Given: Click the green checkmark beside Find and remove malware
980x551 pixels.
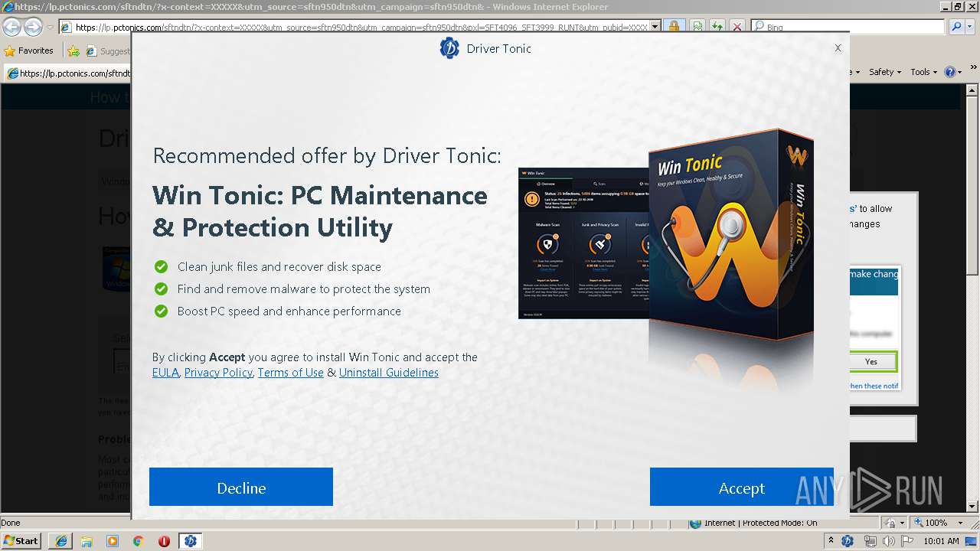Looking at the screenshot, I should tap(161, 289).
